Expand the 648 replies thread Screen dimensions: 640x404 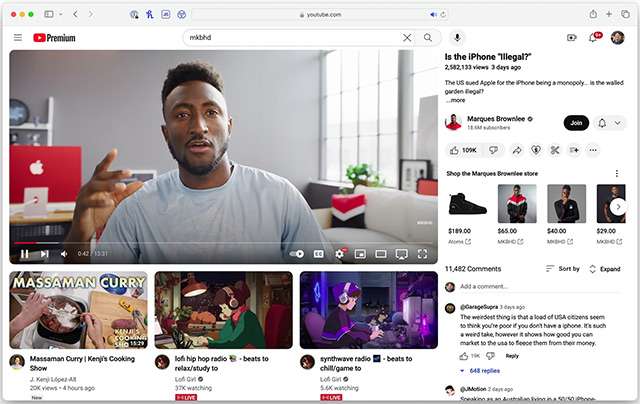pyautogui.click(x=480, y=370)
